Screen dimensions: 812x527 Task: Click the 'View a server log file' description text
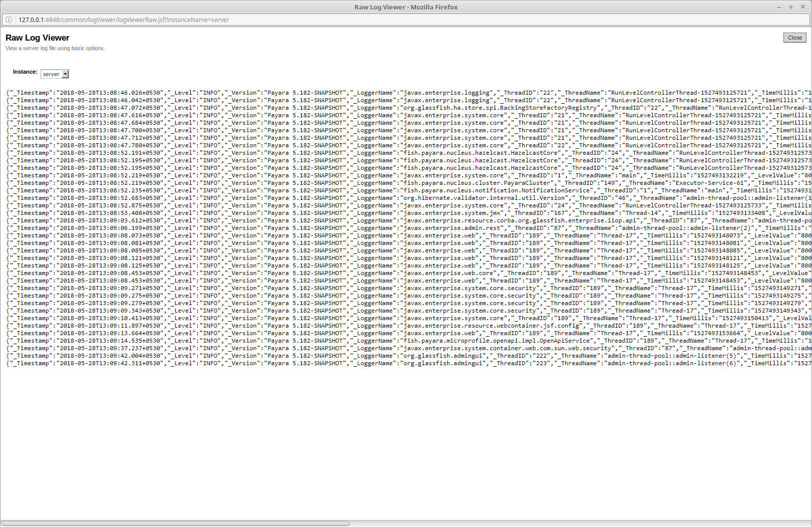[x=55, y=48]
